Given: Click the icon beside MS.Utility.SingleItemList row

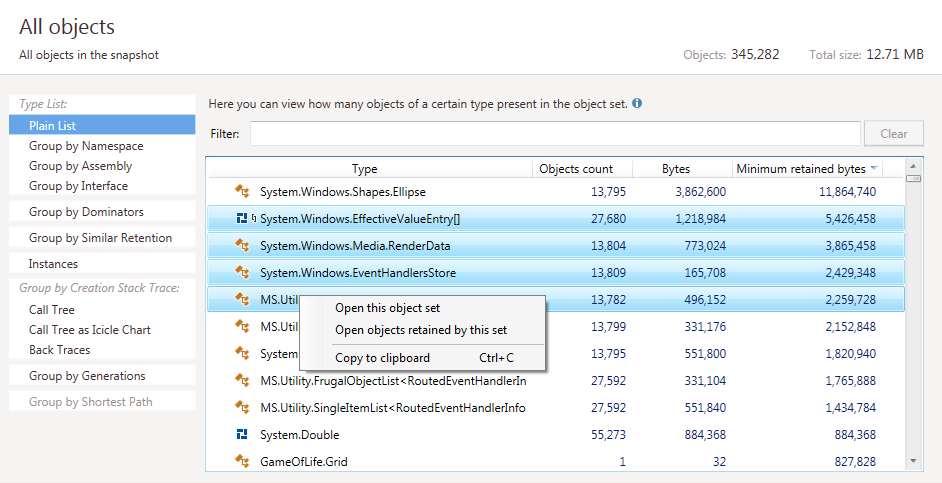Looking at the screenshot, I should point(241,408).
